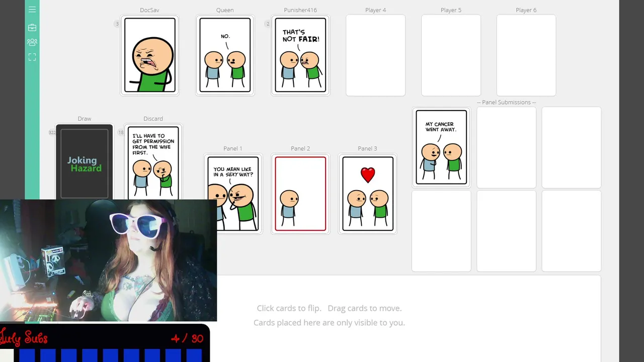Toggle fullscreen with the sidebar icon

[32, 57]
